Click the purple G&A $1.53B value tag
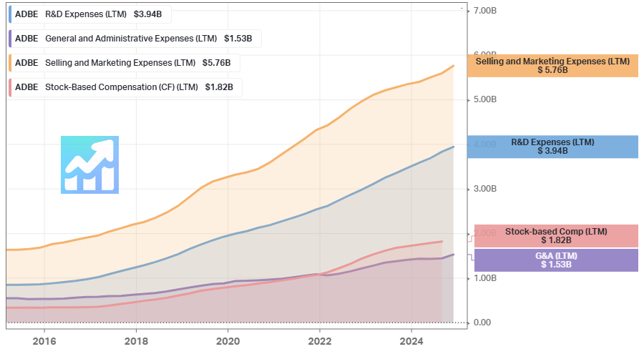Screen dimensions: 644x349 coord(556,260)
